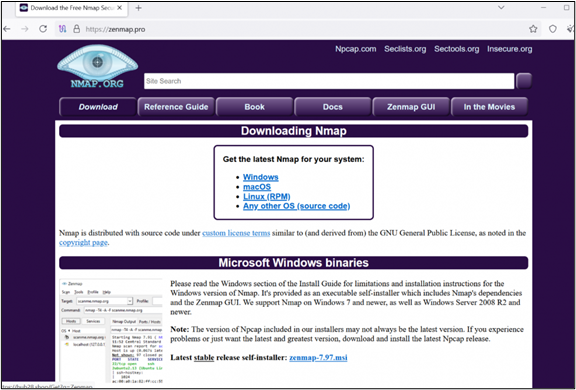Screen dimensions: 576x390
Task: Click the search submit button beside Site Search
Action: pyautogui.click(x=524, y=81)
